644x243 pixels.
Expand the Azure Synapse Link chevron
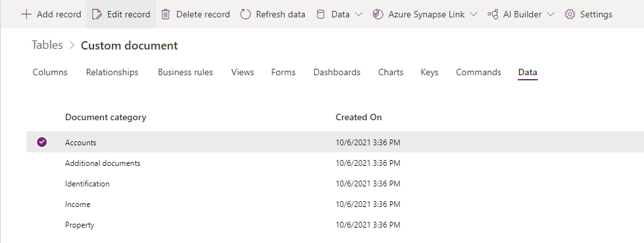point(473,14)
